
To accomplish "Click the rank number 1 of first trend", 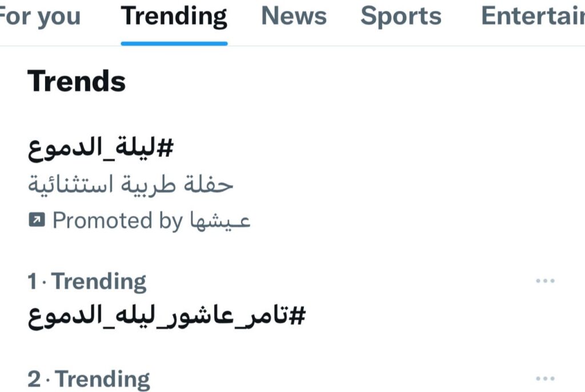I will (x=34, y=281).
